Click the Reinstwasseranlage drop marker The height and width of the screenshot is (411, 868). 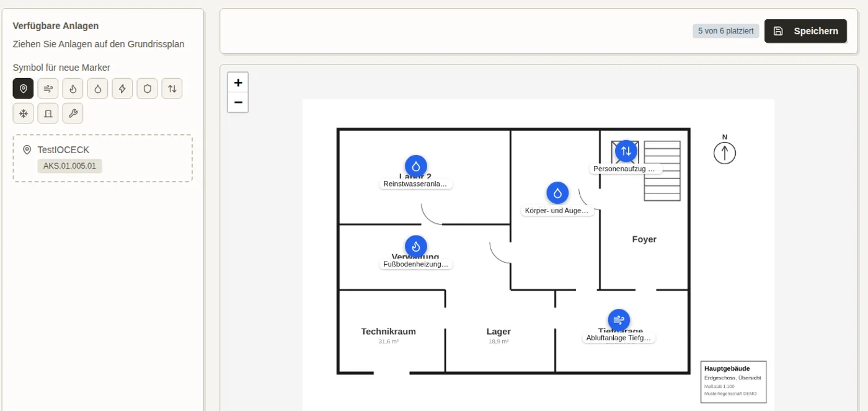pyautogui.click(x=416, y=166)
